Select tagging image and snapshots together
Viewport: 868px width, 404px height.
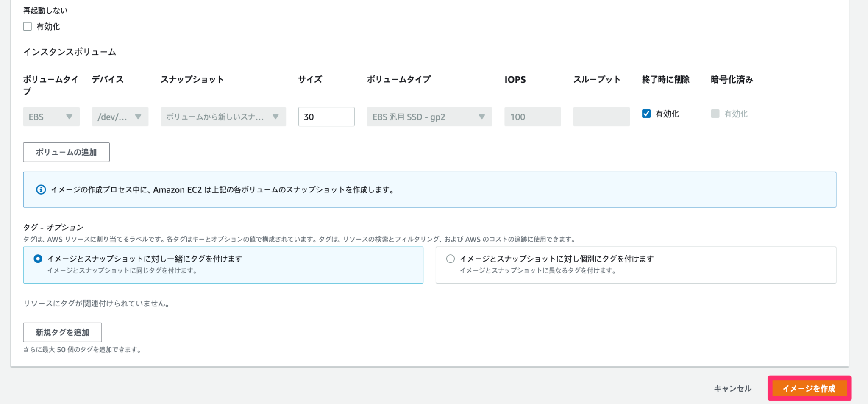point(38,258)
